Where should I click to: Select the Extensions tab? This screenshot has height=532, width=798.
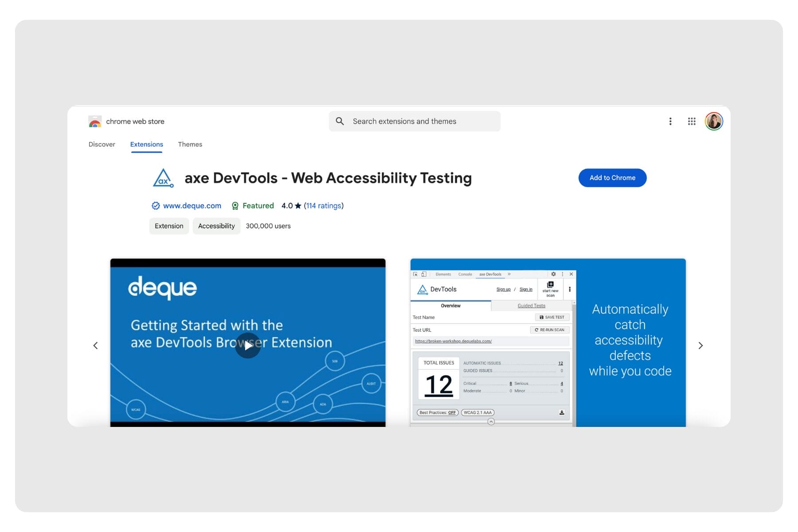(x=146, y=145)
